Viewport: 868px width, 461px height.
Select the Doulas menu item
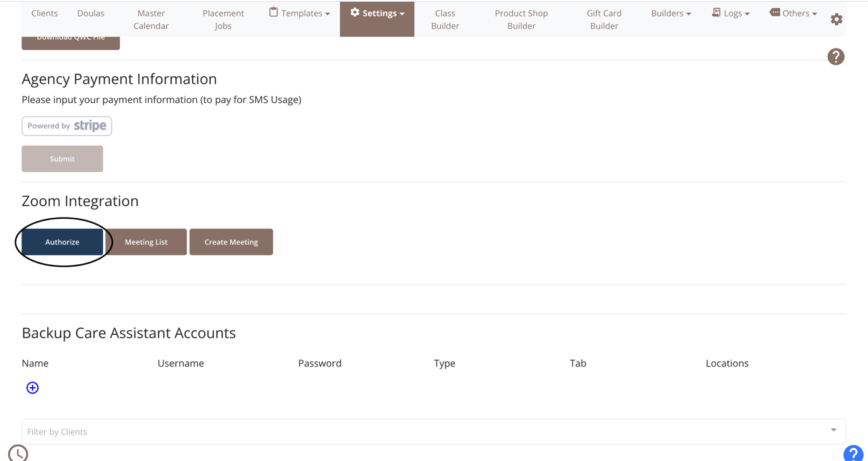(90, 13)
